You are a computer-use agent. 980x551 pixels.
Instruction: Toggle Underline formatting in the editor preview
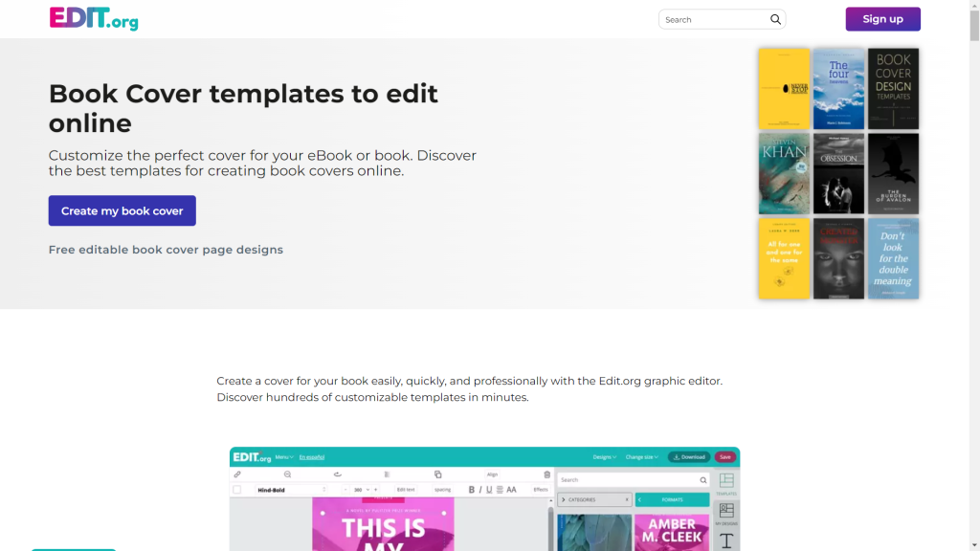pyautogui.click(x=489, y=490)
